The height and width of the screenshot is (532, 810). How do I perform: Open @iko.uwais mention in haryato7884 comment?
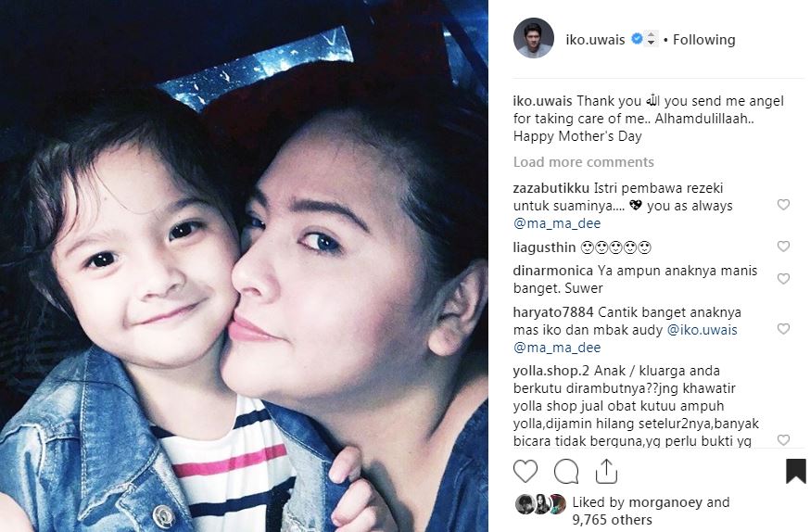[x=702, y=330]
